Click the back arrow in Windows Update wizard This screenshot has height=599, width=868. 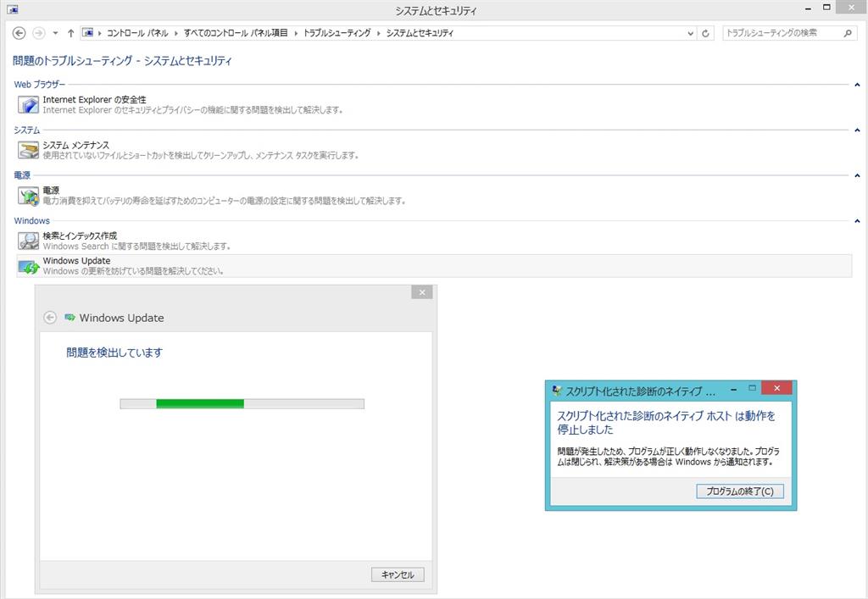pyautogui.click(x=50, y=318)
